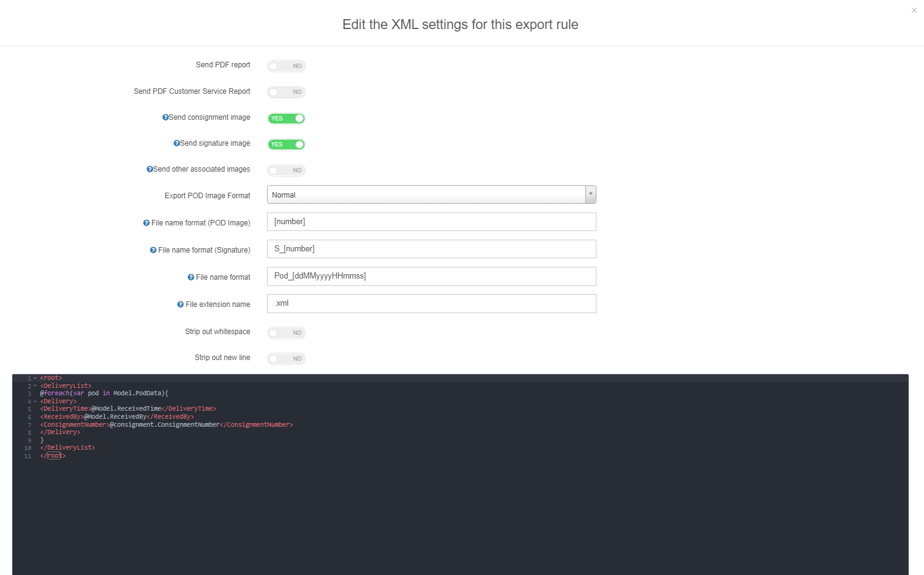924x575 pixels.
Task: Enable the Send PDF report toggle
Action: (x=286, y=66)
